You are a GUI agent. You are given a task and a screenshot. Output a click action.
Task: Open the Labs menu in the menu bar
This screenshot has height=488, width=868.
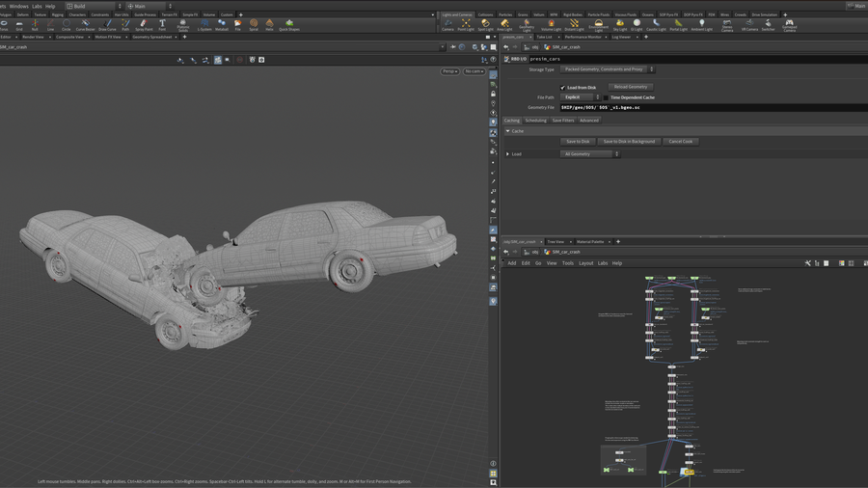37,6
